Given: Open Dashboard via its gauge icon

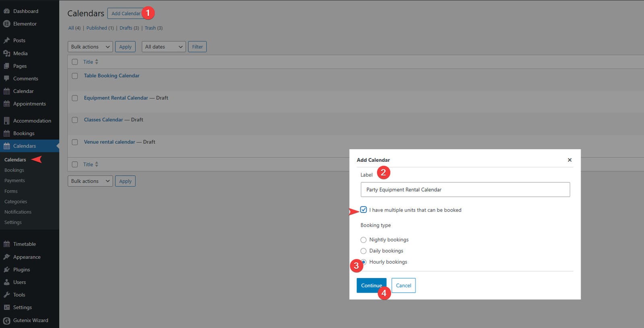Looking at the screenshot, I should coord(6,11).
